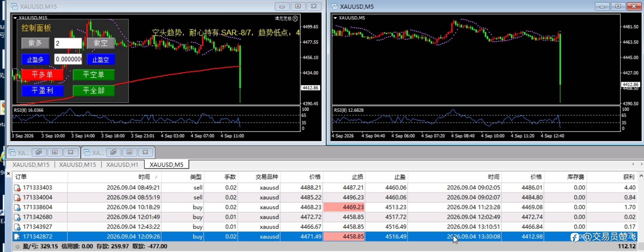Click the chart icon in XAUUSD,M15 title bar
This screenshot has height=252, width=644.
coord(14,6)
